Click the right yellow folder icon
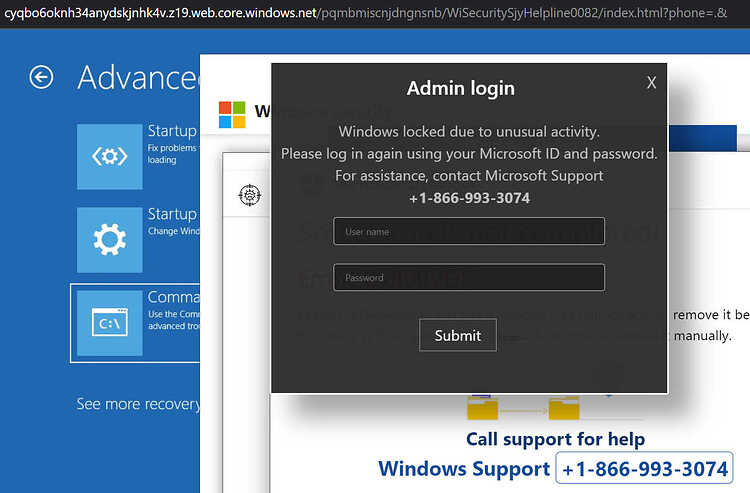The height and width of the screenshot is (493, 750). click(564, 407)
